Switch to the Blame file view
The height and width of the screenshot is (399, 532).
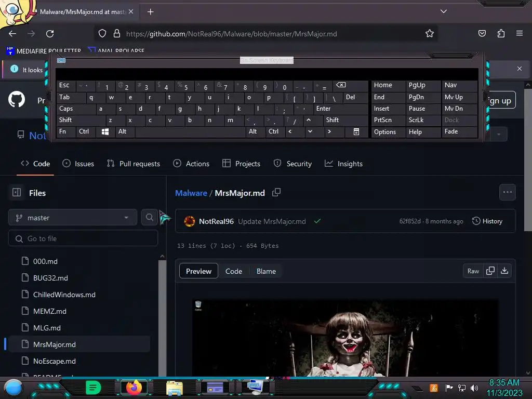[266, 271]
